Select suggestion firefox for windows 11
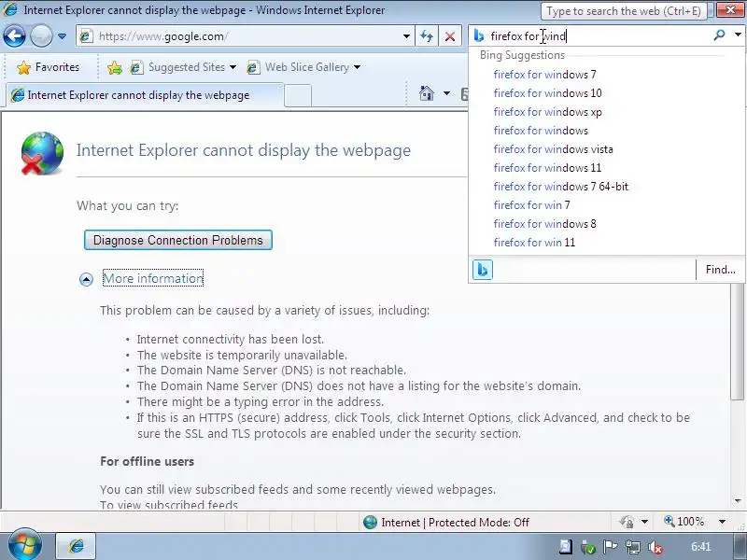Image resolution: width=747 pixels, height=560 pixels. click(547, 168)
